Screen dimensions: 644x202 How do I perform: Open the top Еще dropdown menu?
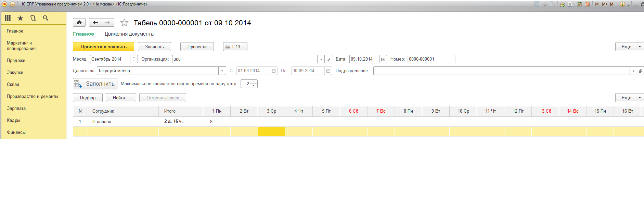pos(629,47)
